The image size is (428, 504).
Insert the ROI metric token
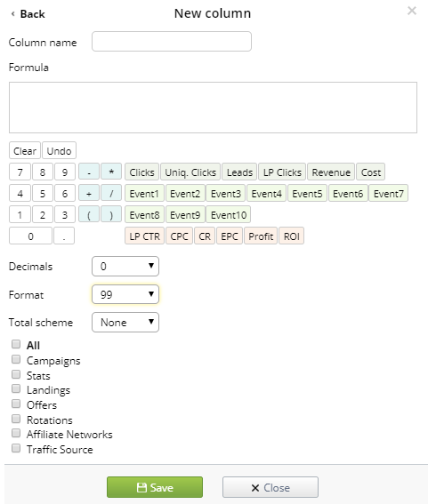click(292, 236)
